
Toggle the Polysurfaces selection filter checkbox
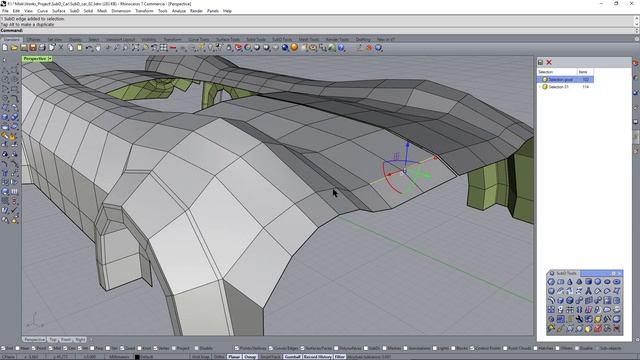coord(336,348)
